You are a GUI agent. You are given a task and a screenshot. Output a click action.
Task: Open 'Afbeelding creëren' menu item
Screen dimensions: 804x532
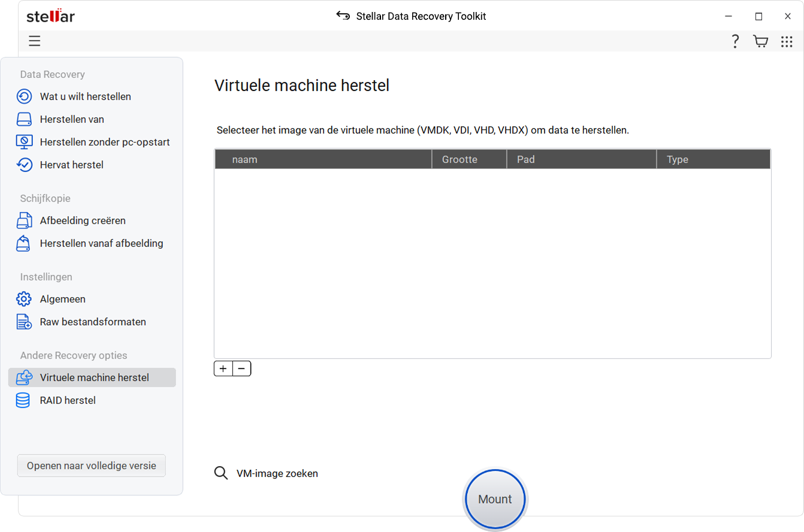pos(83,220)
